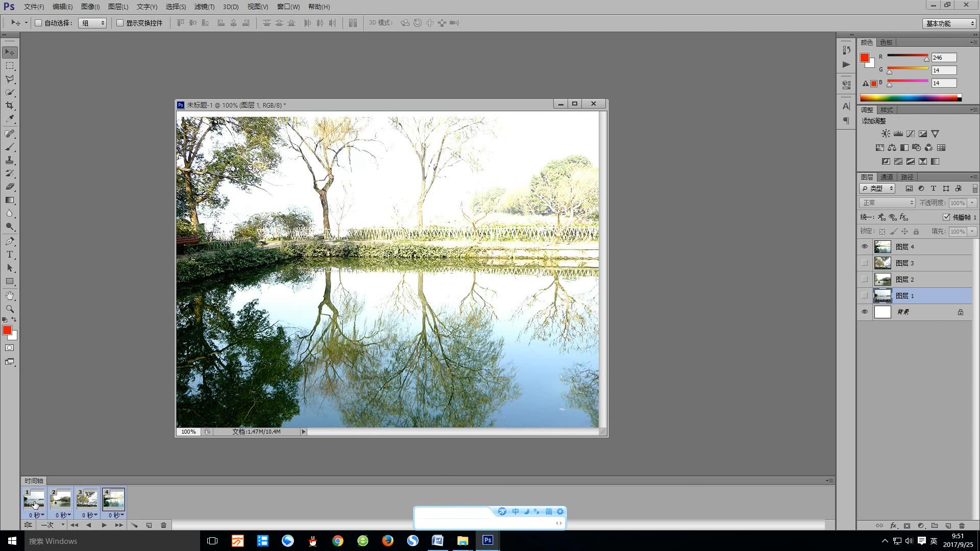
Task: Add Brightness/Contrast adjustment icon
Action: 886,134
